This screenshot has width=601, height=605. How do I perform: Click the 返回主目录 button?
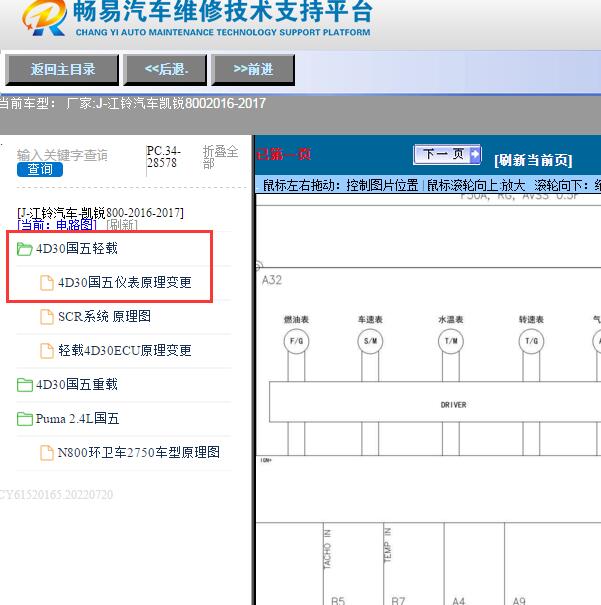click(62, 69)
